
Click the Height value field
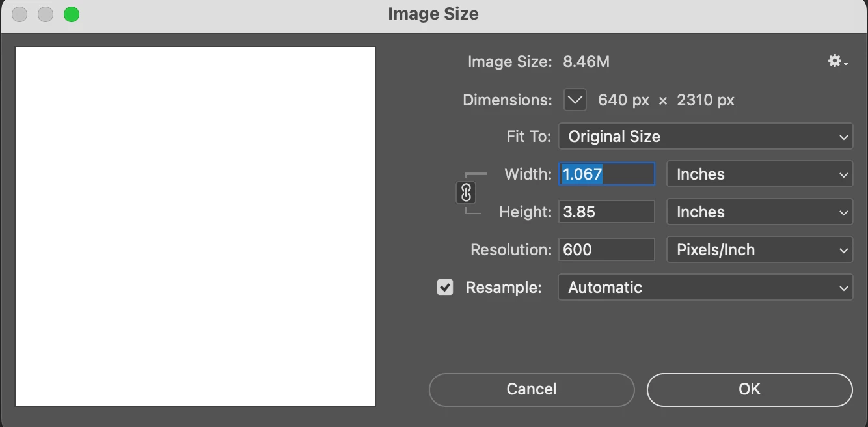[606, 212]
